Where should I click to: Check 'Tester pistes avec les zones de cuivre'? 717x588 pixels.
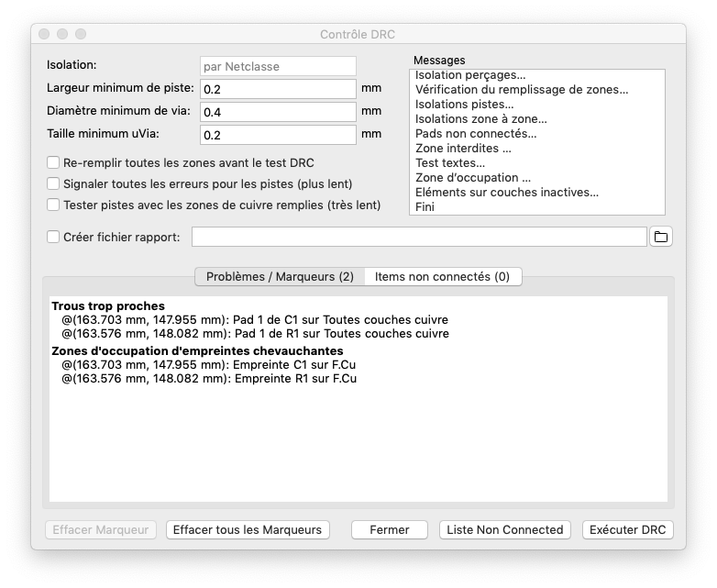pyautogui.click(x=54, y=205)
